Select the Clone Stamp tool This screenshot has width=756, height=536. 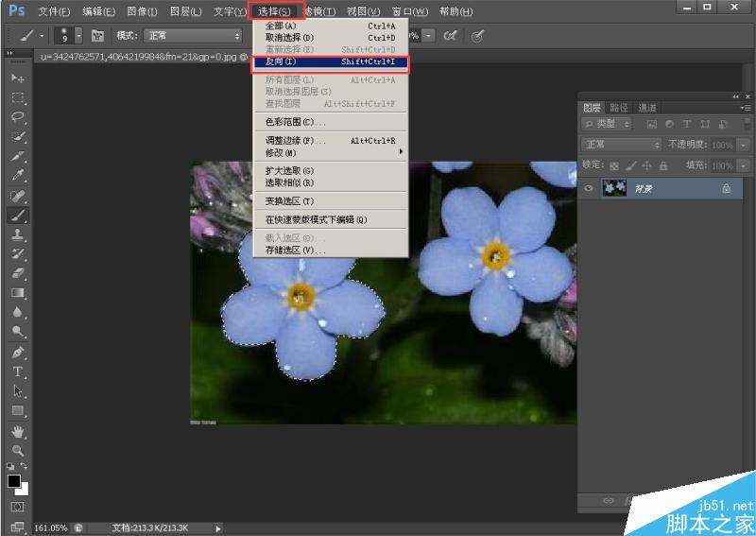pos(17,234)
